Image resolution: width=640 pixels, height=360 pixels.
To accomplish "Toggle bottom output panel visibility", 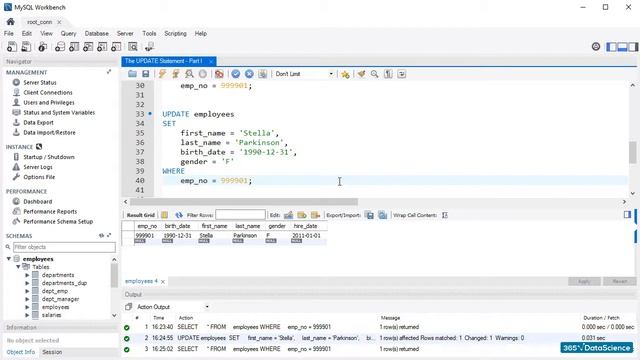I will 622,47.
